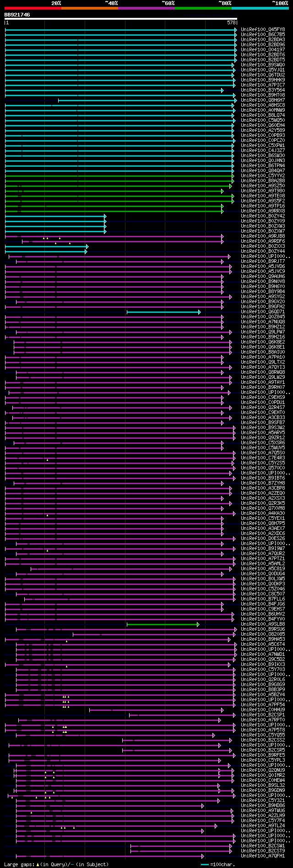The width and height of the screenshot is (293, 868).
Task: Select the UniRef100_B6UHV2 label
Action: (x=263, y=614)
